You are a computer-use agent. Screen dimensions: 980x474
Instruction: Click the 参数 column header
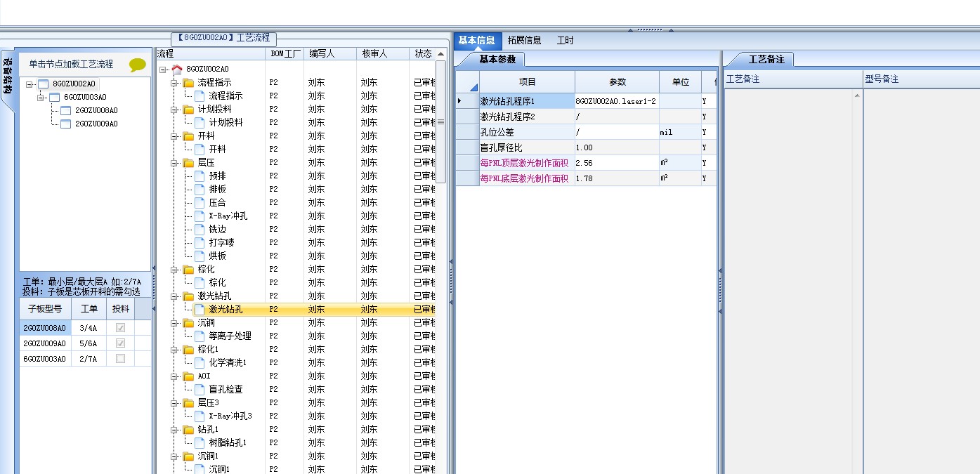coord(617,82)
